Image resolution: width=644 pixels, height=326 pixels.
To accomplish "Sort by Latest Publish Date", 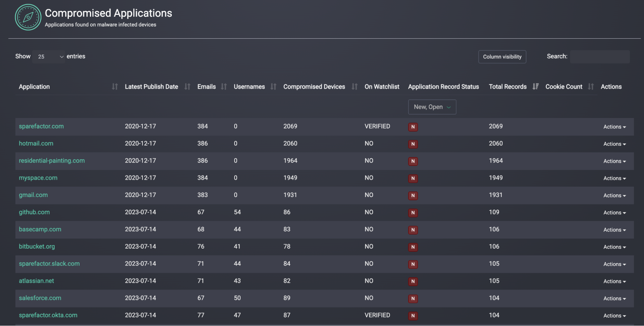I will 187,86.
